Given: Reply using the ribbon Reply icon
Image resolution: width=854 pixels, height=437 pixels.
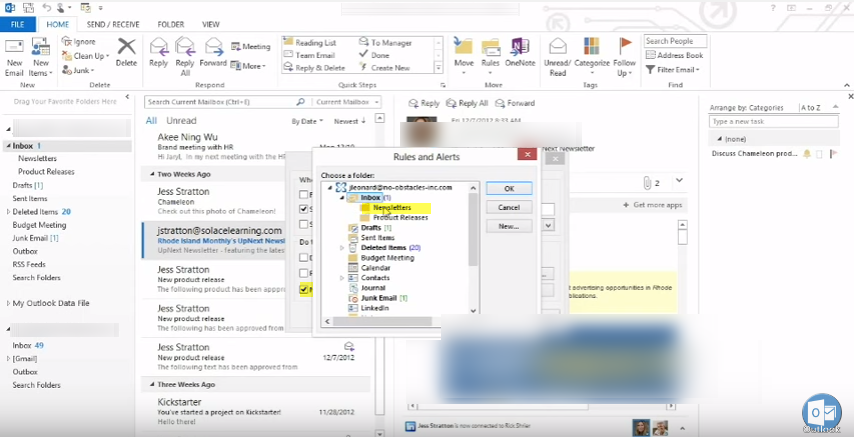Looking at the screenshot, I should point(158,53).
